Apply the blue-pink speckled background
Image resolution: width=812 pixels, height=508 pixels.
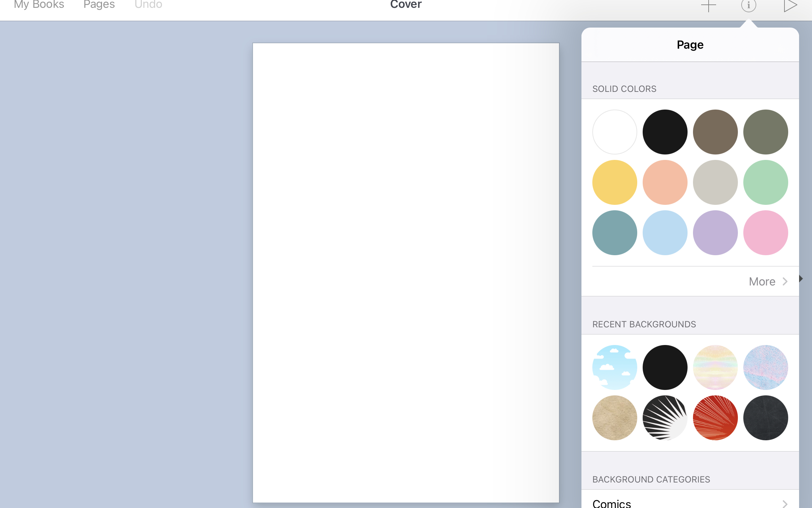(x=765, y=367)
